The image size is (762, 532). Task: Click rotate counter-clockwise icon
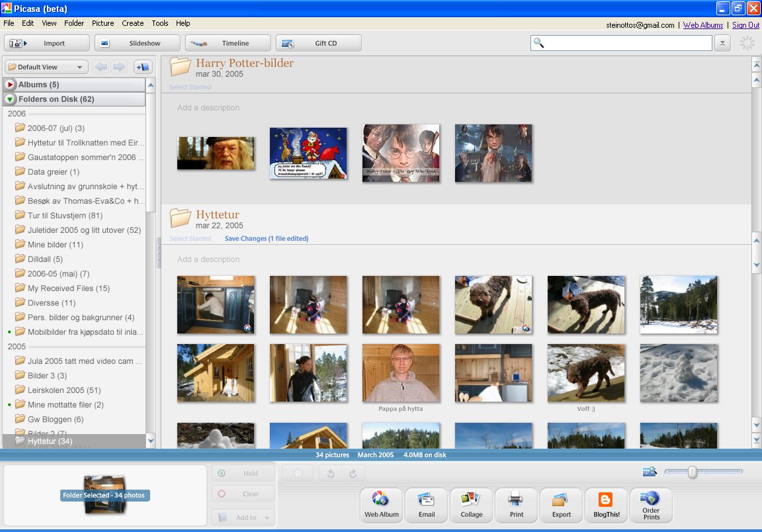click(331, 474)
